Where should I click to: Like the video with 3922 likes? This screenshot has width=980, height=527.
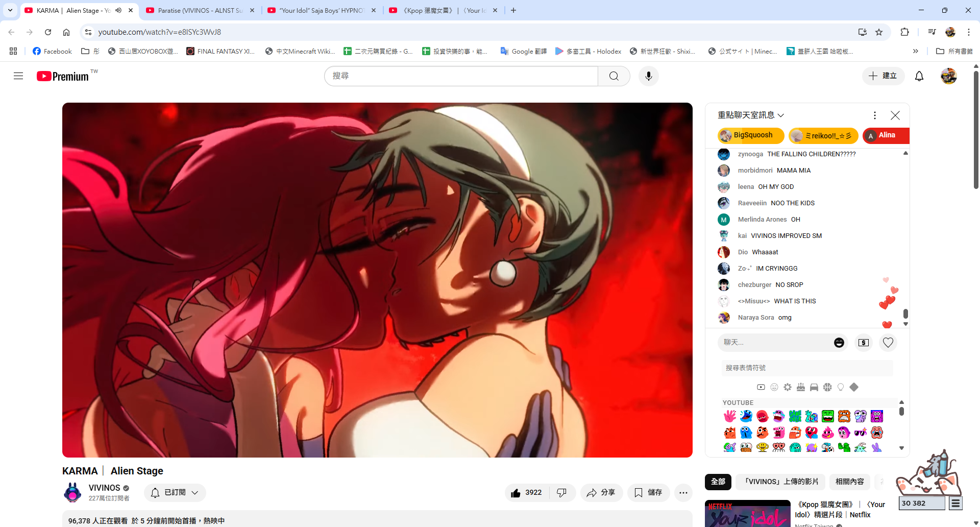[526, 493]
